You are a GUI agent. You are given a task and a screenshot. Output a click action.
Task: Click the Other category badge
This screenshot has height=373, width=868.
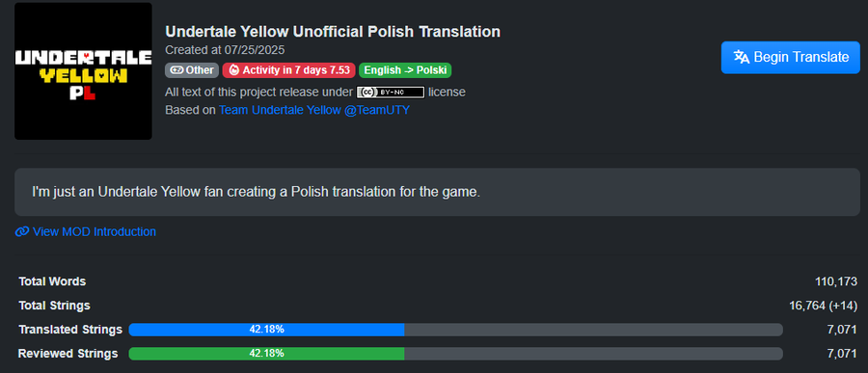(x=192, y=70)
